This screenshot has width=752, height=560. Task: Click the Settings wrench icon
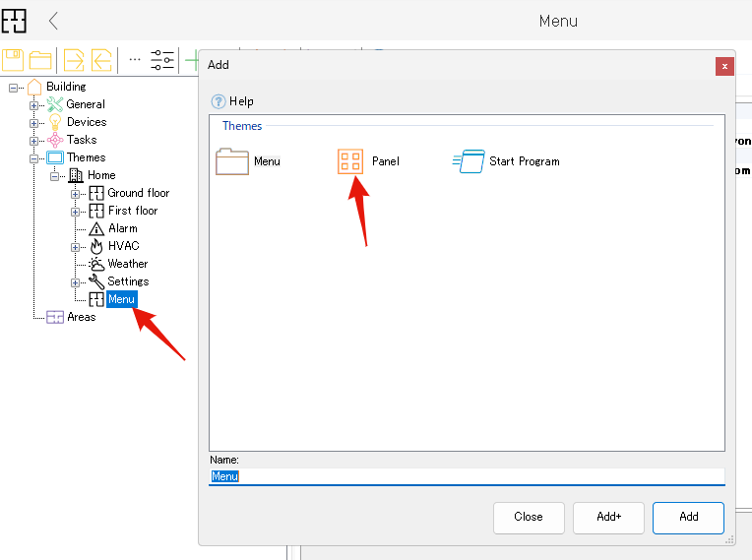(96, 281)
